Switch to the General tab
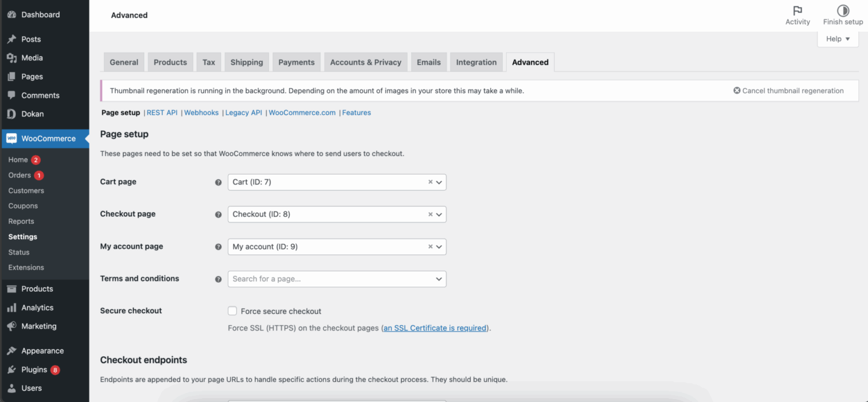Viewport: 868px width, 402px height. tap(124, 62)
